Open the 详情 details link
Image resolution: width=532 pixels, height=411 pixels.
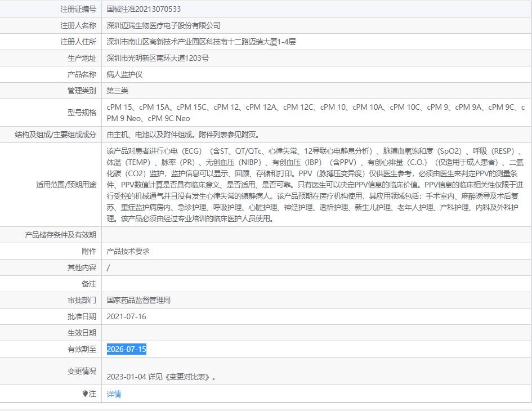tap(113, 394)
